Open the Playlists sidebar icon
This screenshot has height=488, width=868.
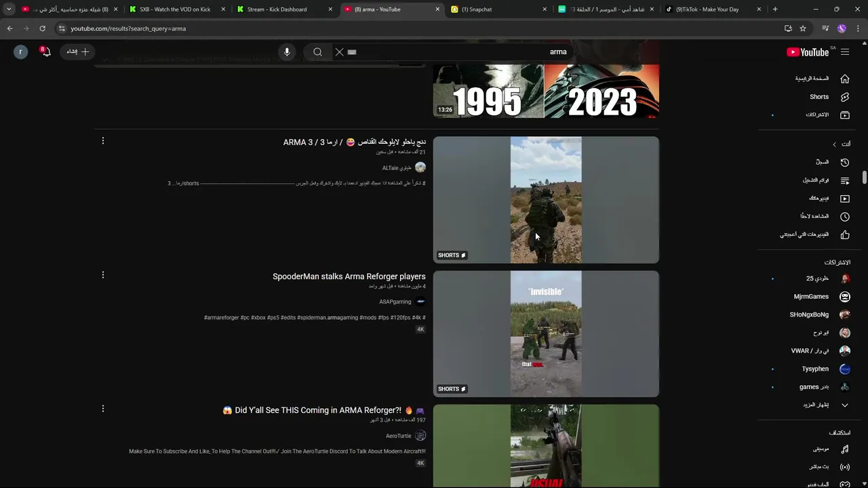point(845,180)
